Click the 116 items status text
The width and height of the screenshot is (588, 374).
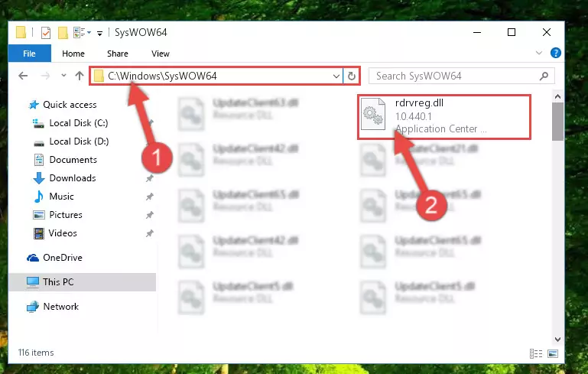(36, 353)
